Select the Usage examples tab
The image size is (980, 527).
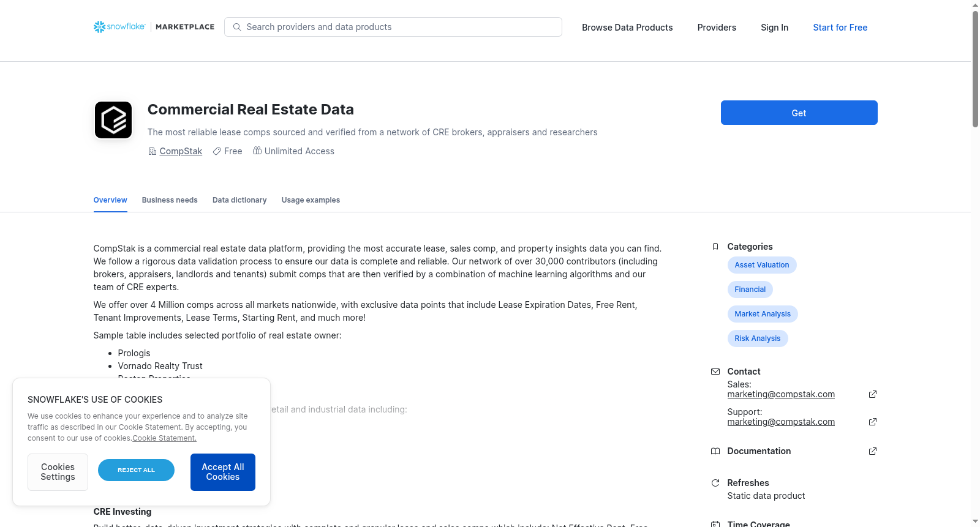tap(311, 200)
